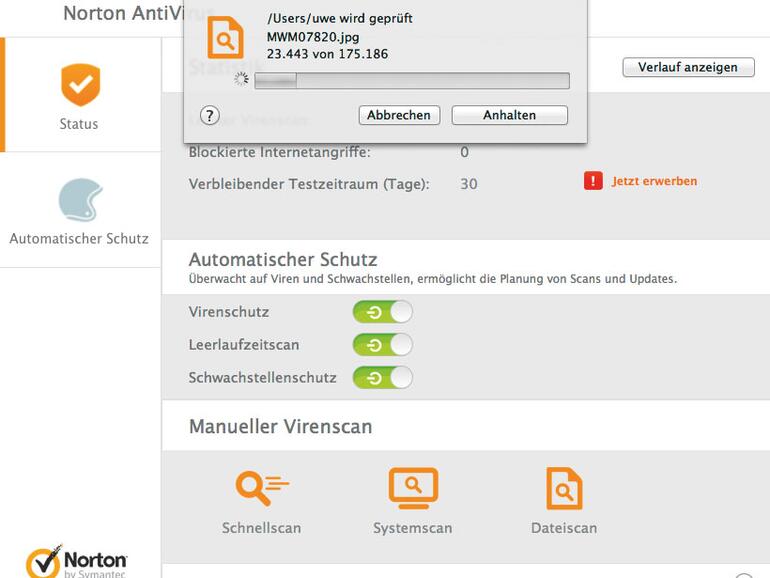Click the red exclamation warning icon
Screen dimensions: 770x578
593,181
